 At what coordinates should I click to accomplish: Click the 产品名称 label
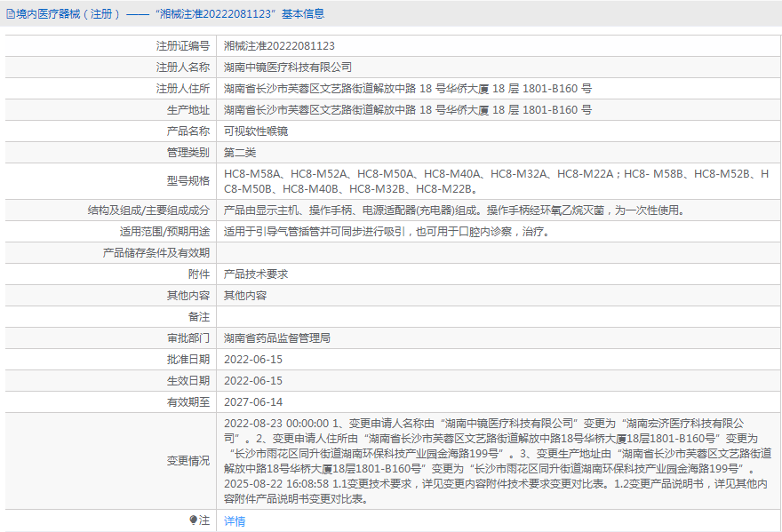point(188,131)
